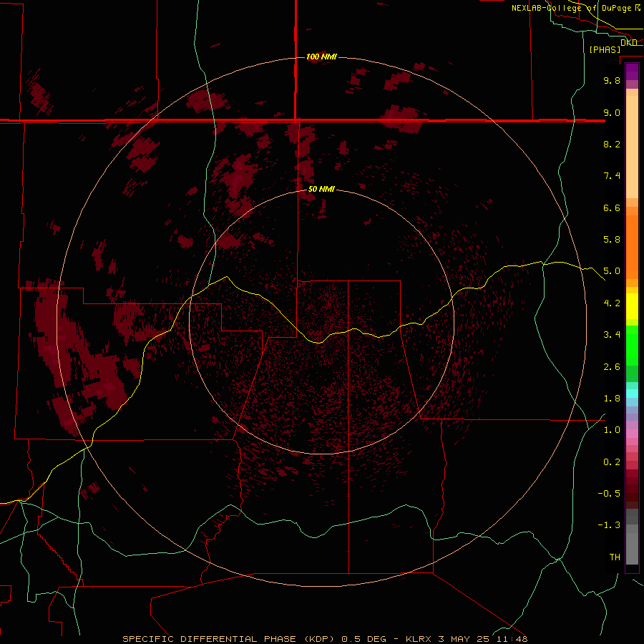Click the 9.0 value on the color scale
This screenshot has width=644, height=644.
pos(612,112)
